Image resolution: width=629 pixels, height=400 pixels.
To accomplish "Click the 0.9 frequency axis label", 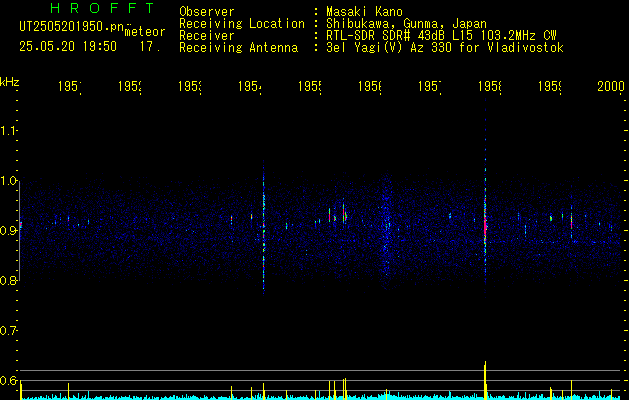I will [x=8, y=231].
